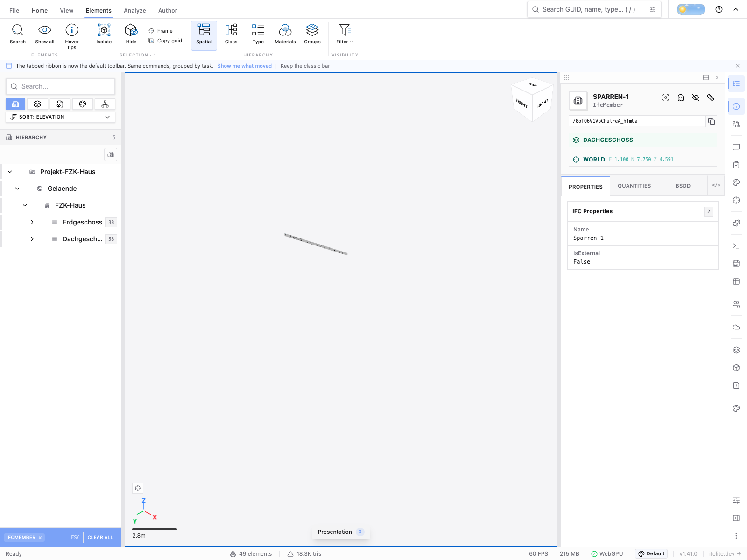
Task: Expand the Erdgeschoss storey
Action: (32, 222)
